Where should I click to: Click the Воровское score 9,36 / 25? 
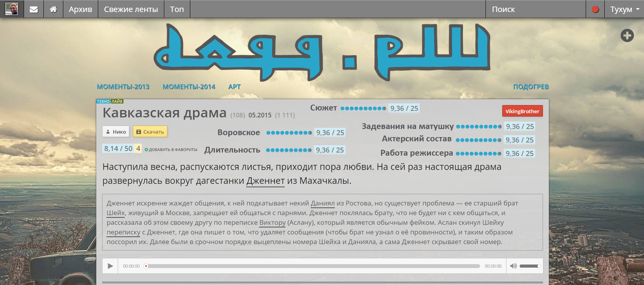point(330,133)
